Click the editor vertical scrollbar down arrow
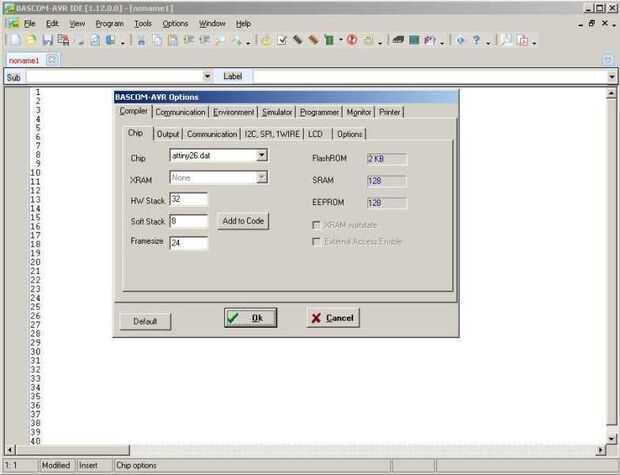 tap(611, 438)
